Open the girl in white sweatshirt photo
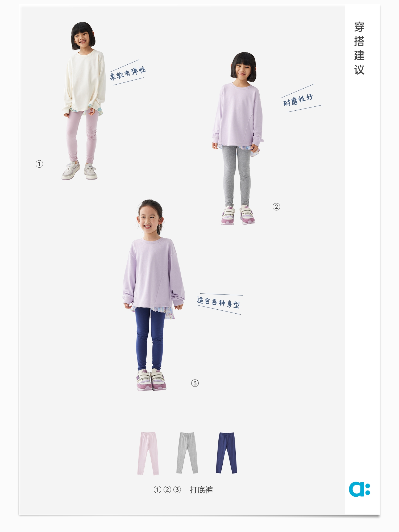This screenshot has width=399, height=532. click(84, 101)
